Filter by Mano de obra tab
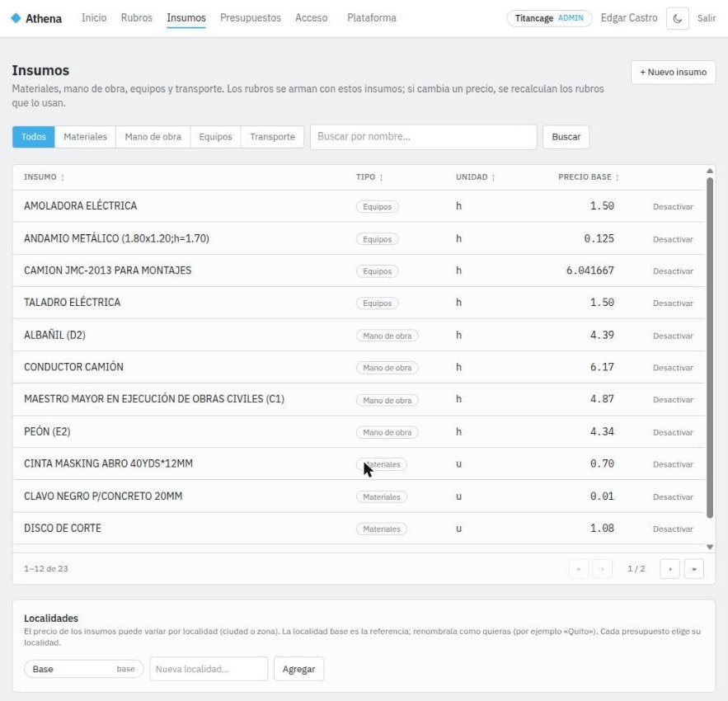728x701 pixels. (153, 137)
